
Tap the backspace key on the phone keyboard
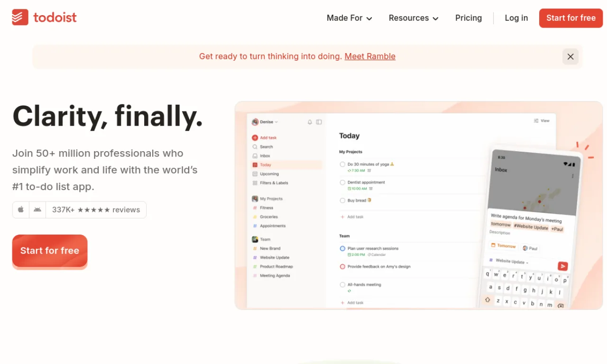coord(561,306)
